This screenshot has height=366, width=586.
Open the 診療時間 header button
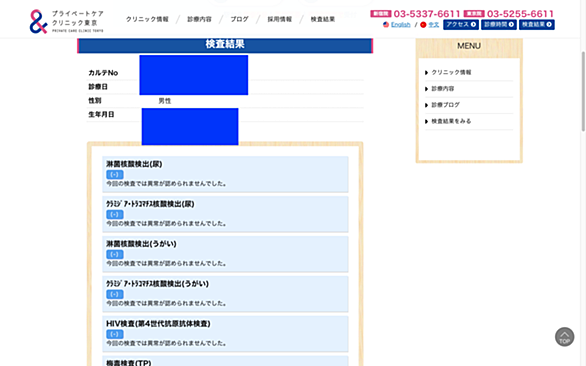(499, 25)
